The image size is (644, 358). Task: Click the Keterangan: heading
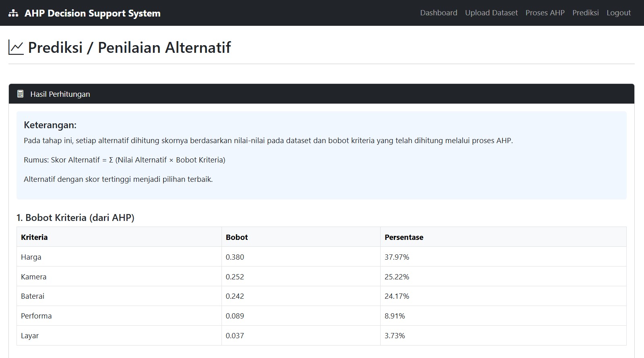[x=50, y=125]
